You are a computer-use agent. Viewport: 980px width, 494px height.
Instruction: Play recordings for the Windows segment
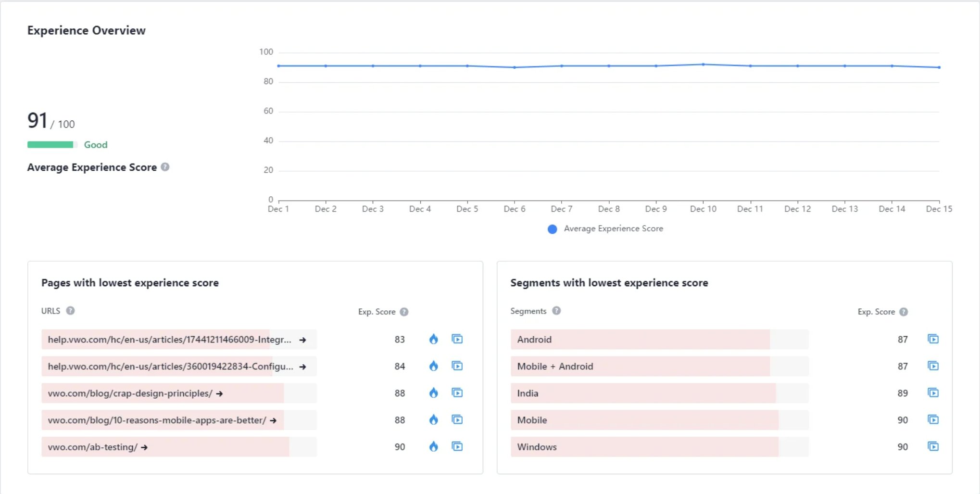(x=933, y=447)
